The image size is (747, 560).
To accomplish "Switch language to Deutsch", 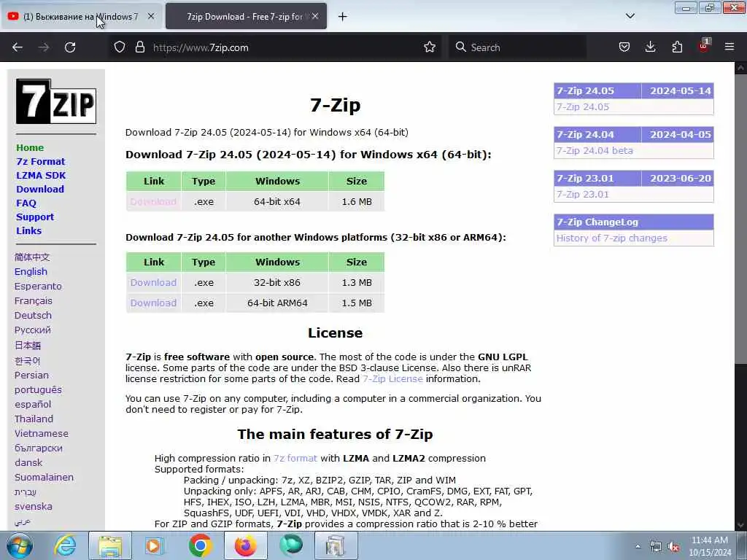I will tap(33, 315).
